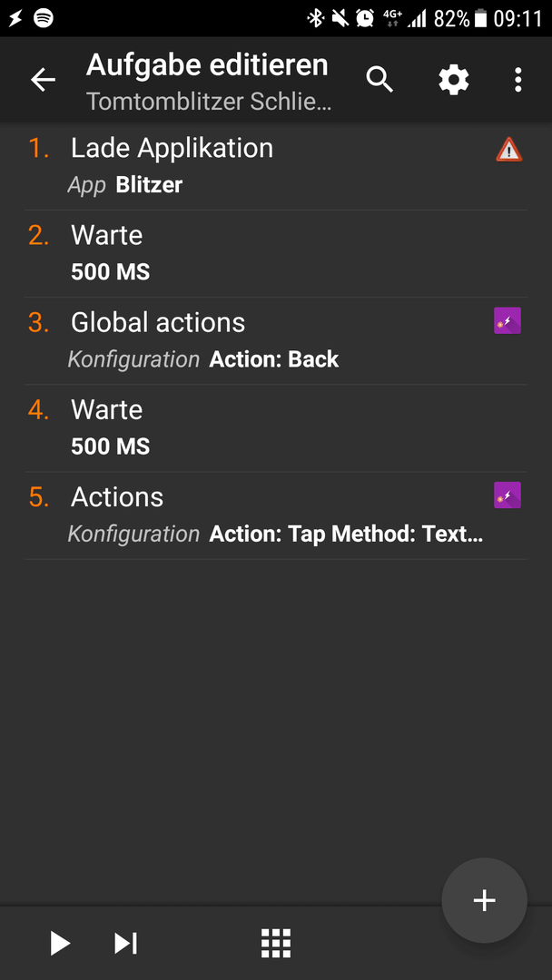The image size is (552, 980).
Task: Add new action with plus button
Action: pos(484,900)
